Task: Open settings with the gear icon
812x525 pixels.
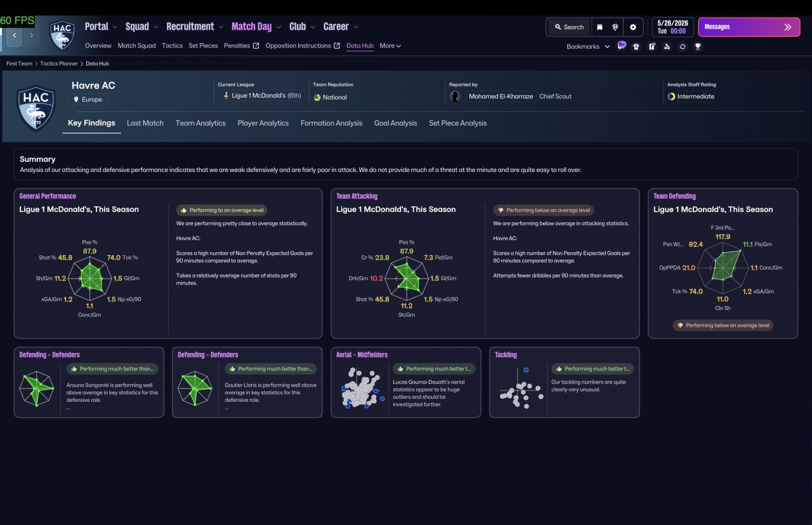Action: pos(632,27)
